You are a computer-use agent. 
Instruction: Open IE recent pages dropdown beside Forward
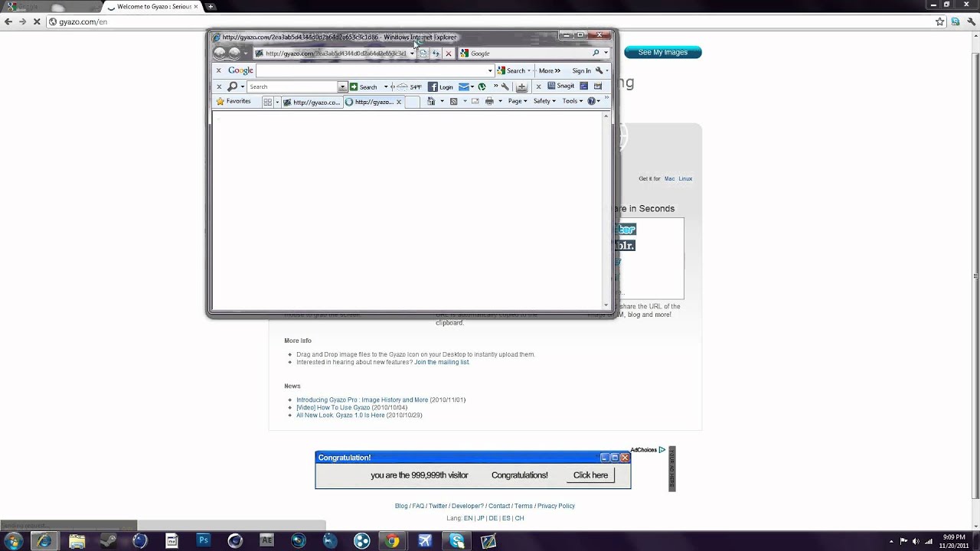pos(246,54)
